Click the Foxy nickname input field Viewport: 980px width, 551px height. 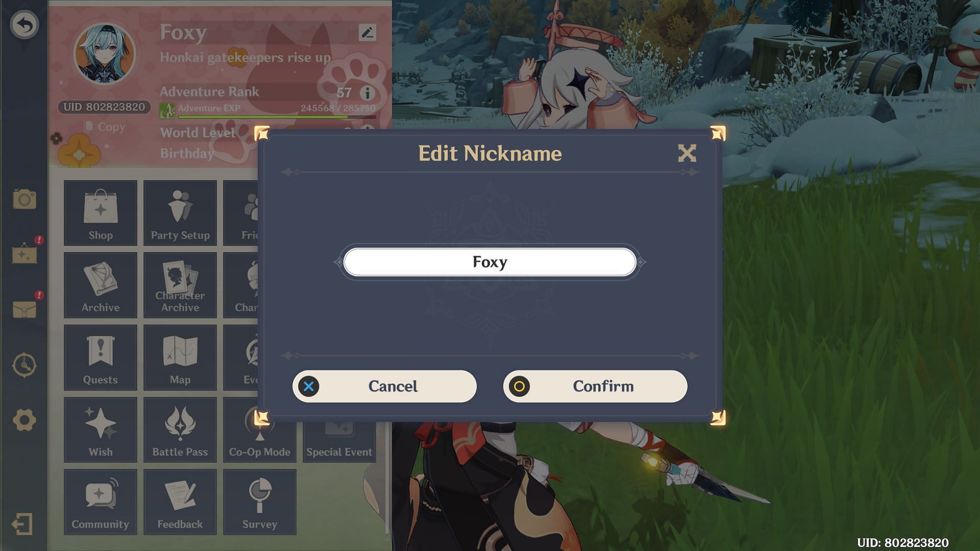489,262
